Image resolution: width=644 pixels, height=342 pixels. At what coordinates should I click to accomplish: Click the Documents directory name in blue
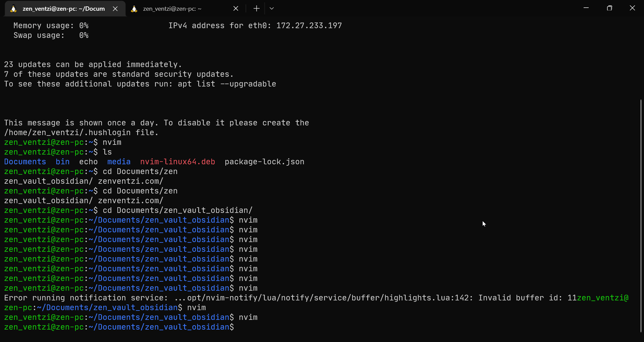25,162
